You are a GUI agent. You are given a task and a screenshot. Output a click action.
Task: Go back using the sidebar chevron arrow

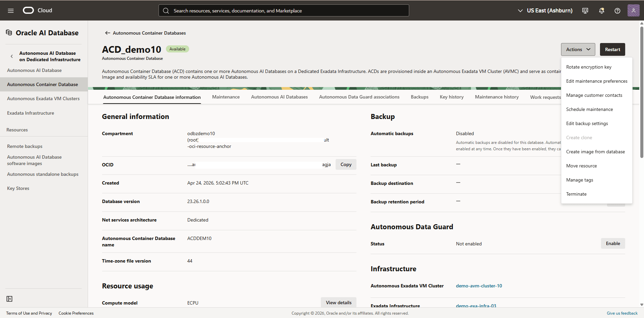(12, 56)
